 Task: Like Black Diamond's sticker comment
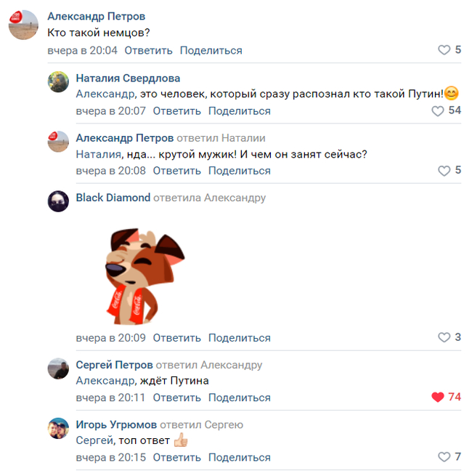coord(444,337)
